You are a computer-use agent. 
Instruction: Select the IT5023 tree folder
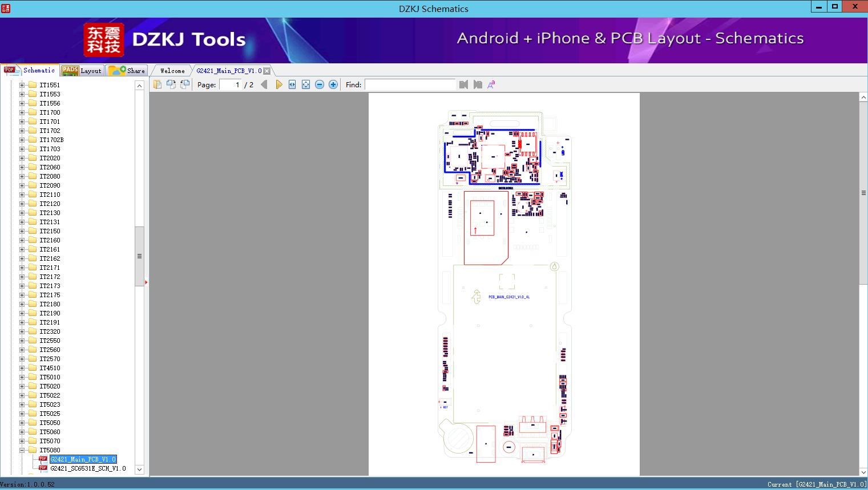tap(50, 404)
